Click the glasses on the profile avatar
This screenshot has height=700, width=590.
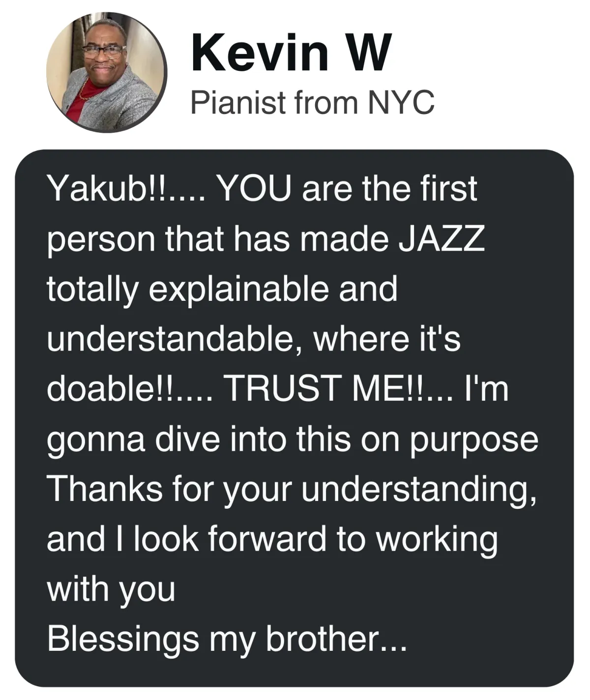pos(103,51)
